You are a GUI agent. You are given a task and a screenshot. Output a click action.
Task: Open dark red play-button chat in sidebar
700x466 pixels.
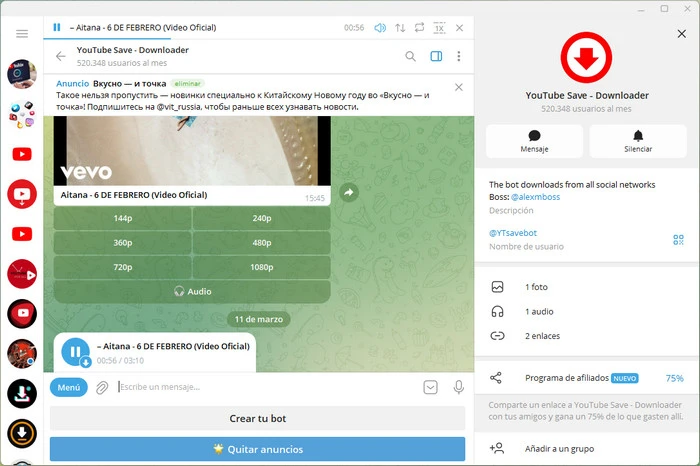[x=22, y=274]
